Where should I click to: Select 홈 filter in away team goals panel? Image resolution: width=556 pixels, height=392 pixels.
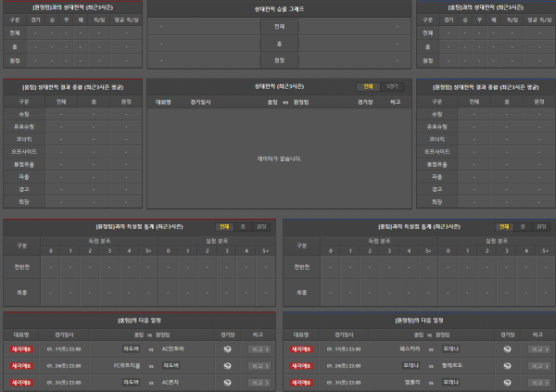tap(522, 226)
